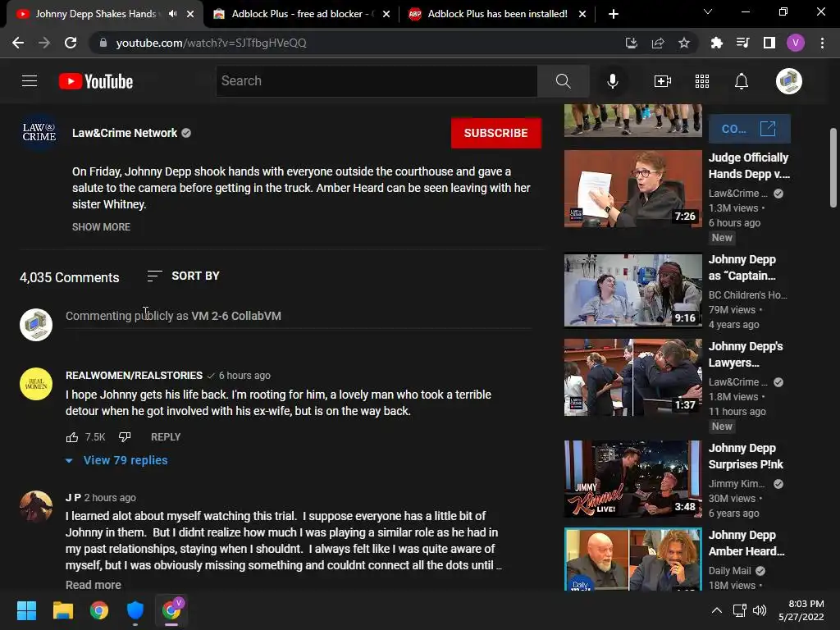Open Johnny Depp Surprises P!nk thumbnail
840x630 pixels.
pos(632,479)
